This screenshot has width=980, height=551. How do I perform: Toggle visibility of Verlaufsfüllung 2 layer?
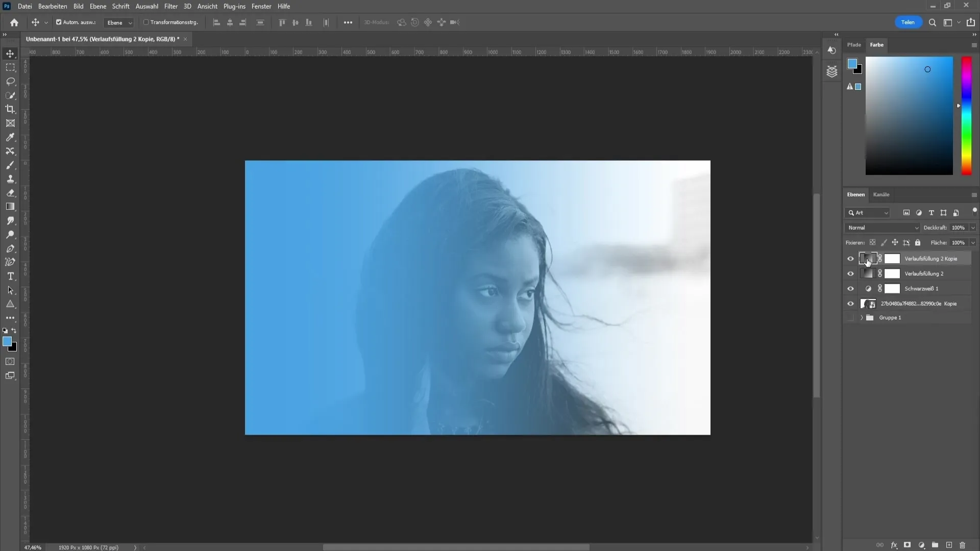[851, 273]
